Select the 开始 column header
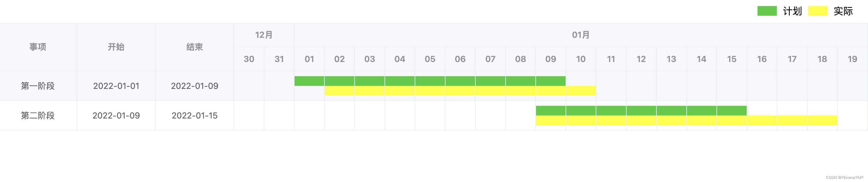 tap(116, 47)
